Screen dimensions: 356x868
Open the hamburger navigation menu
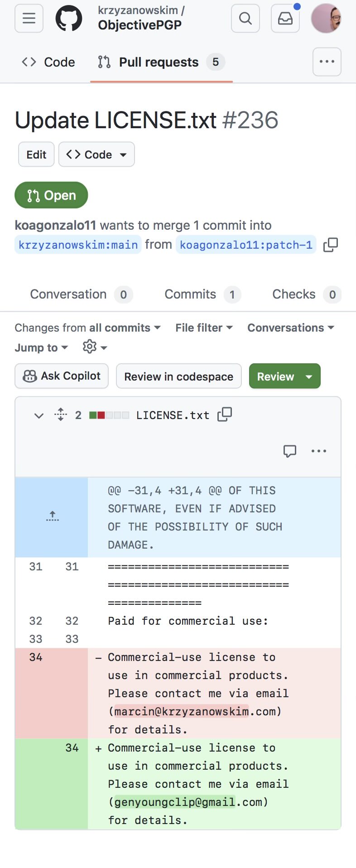click(x=29, y=18)
